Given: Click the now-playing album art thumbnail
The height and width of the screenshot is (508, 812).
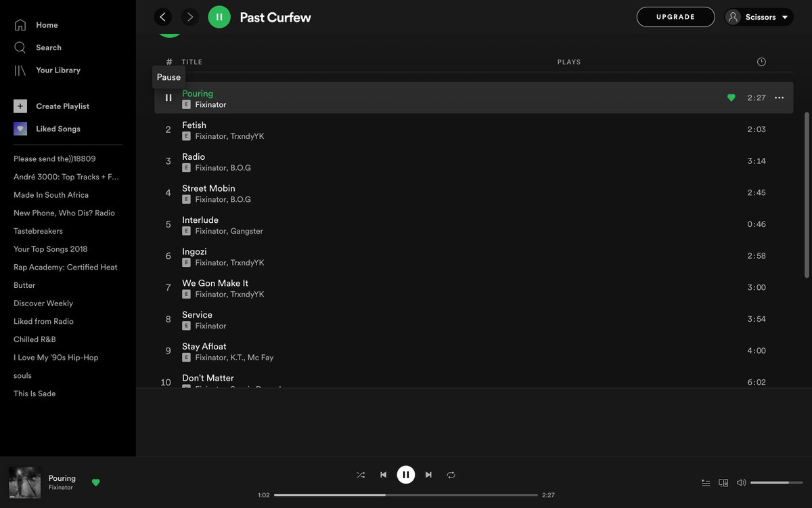Looking at the screenshot, I should click(x=24, y=482).
